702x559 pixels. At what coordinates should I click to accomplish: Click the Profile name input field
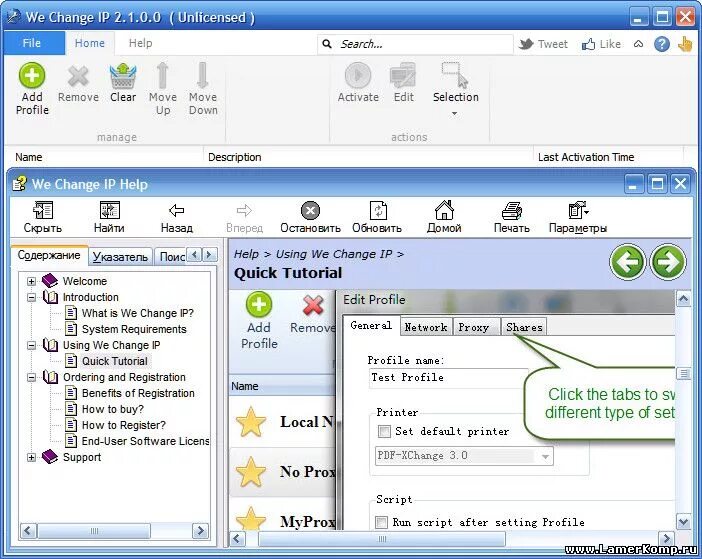coord(449,378)
